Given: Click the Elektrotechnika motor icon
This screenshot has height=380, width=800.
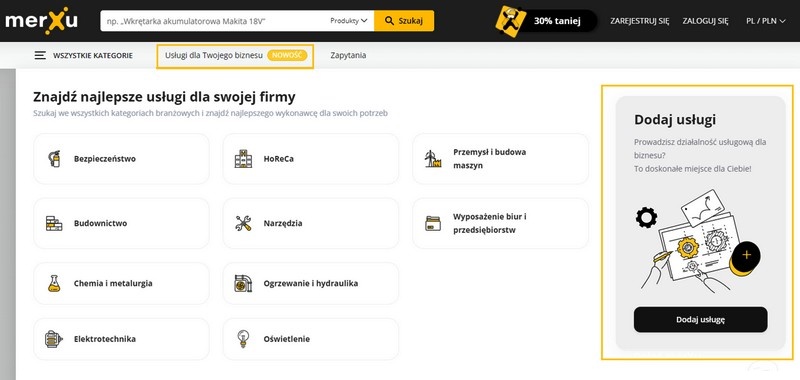Looking at the screenshot, I should pyautogui.click(x=54, y=339).
